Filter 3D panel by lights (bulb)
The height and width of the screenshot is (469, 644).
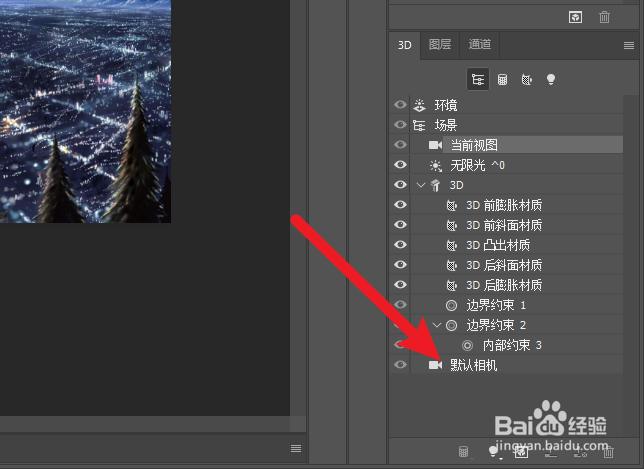[551, 79]
